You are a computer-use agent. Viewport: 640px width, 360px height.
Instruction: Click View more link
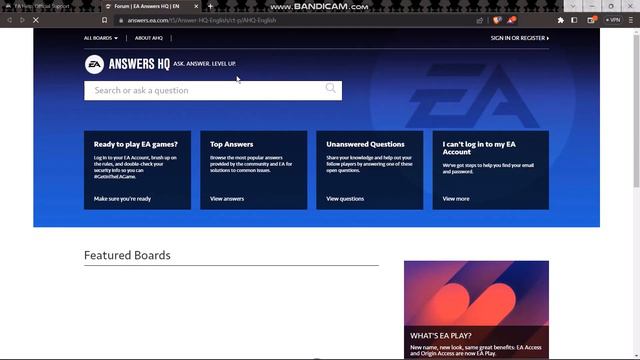456,199
